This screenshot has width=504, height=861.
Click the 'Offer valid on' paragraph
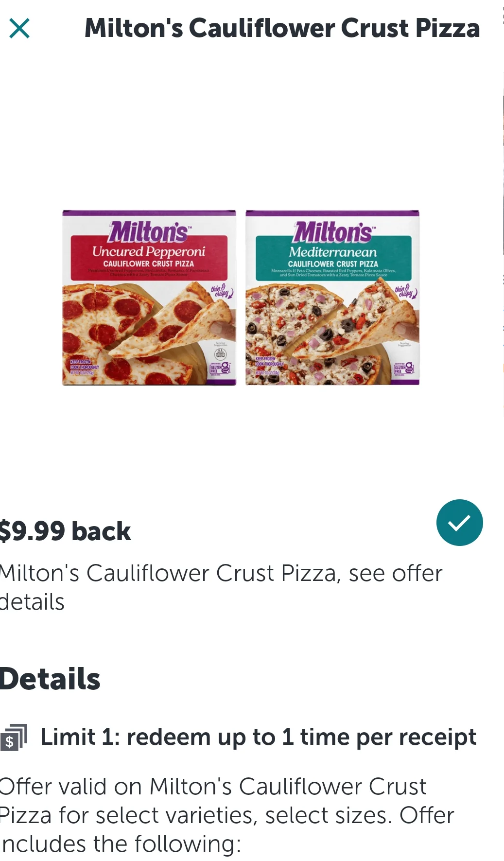(226, 815)
